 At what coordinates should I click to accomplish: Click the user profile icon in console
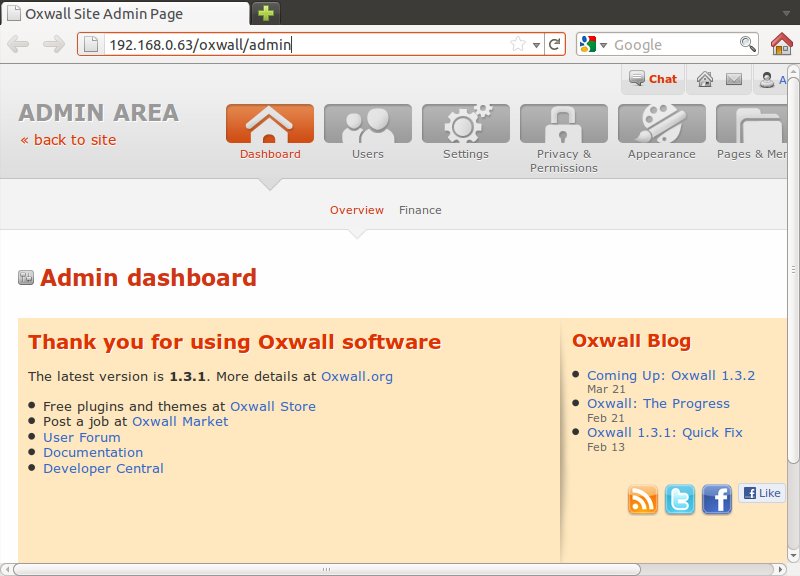pyautogui.click(x=766, y=79)
